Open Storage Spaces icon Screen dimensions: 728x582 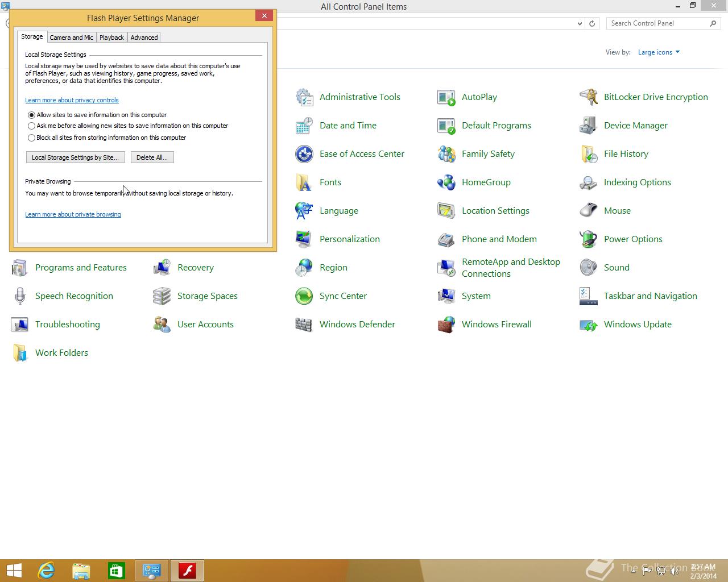162,296
